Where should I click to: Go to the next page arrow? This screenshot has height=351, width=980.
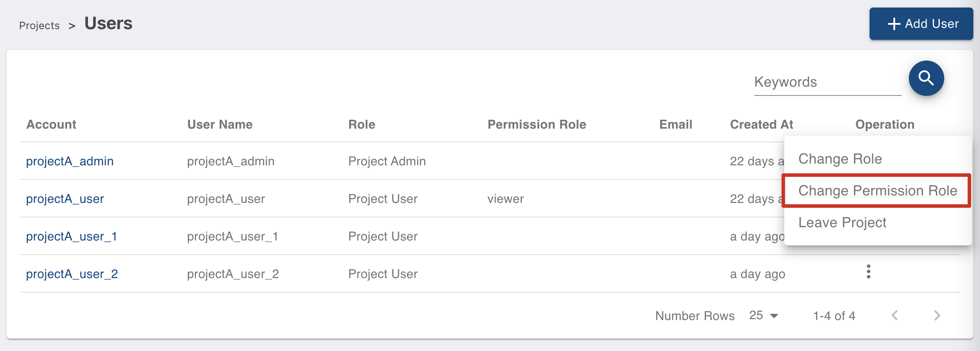point(937,315)
